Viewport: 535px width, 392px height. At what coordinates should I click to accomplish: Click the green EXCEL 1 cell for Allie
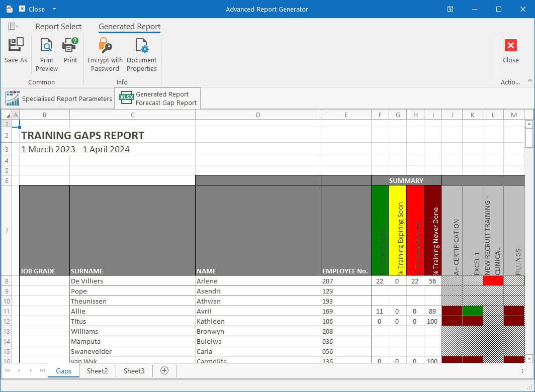click(473, 311)
